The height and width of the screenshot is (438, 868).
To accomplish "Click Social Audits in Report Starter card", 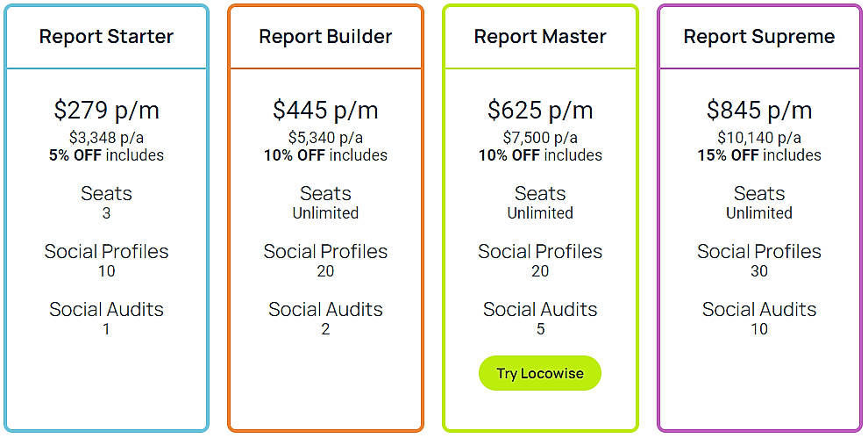I will (106, 309).
